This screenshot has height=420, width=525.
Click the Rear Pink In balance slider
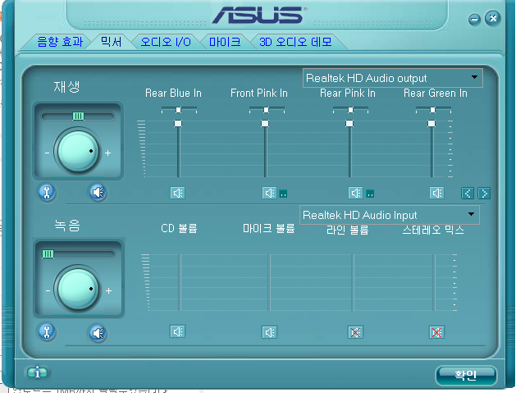(x=350, y=110)
